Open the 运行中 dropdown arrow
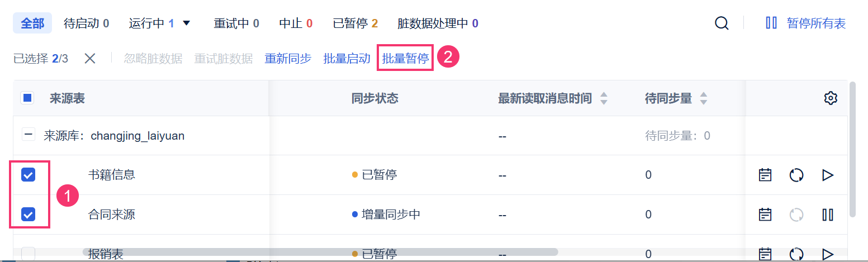This screenshot has width=868, height=262. pyautogui.click(x=187, y=23)
